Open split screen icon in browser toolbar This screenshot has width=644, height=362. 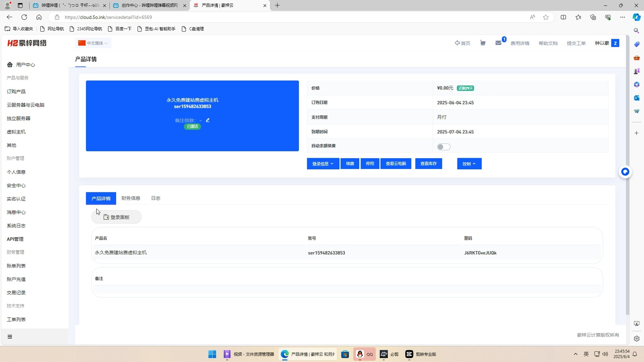563,17
